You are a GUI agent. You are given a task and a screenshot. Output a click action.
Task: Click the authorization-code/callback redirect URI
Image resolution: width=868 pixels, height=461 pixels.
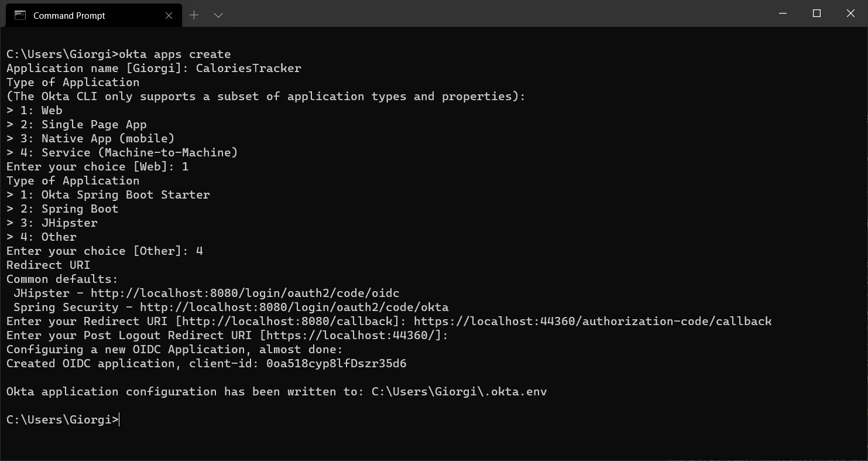click(x=592, y=322)
